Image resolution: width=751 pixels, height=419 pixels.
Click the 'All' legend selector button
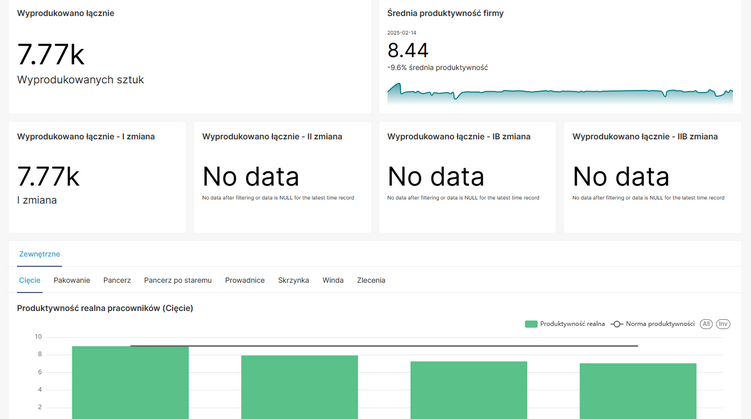click(706, 324)
